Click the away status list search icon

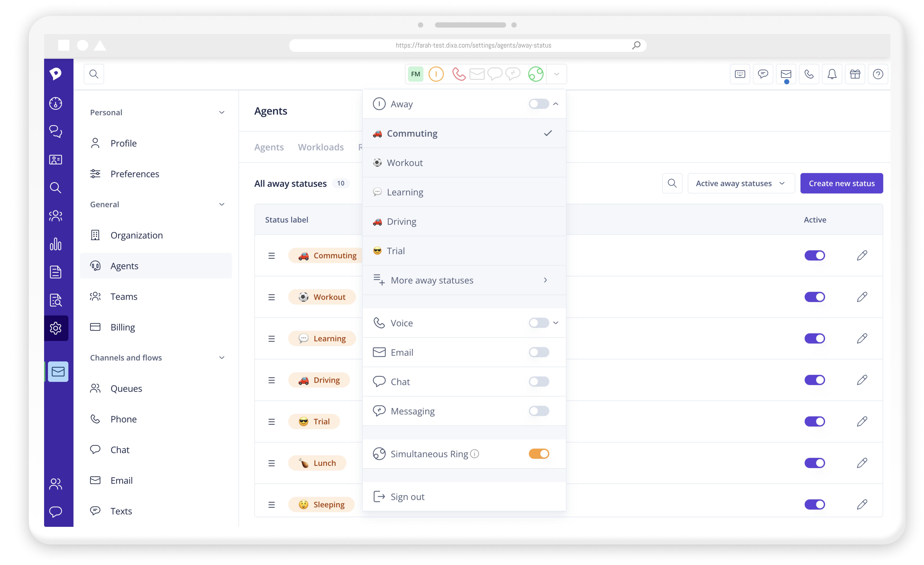tap(672, 183)
